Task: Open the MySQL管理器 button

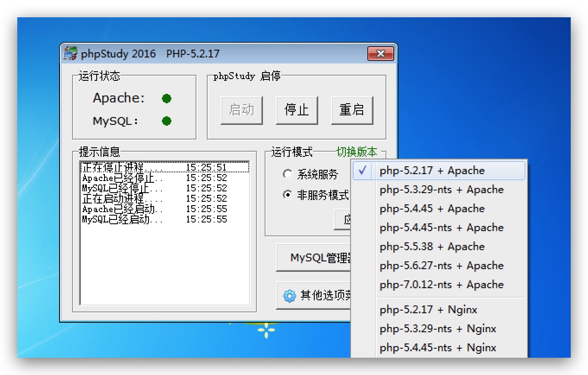Action: pyautogui.click(x=313, y=258)
